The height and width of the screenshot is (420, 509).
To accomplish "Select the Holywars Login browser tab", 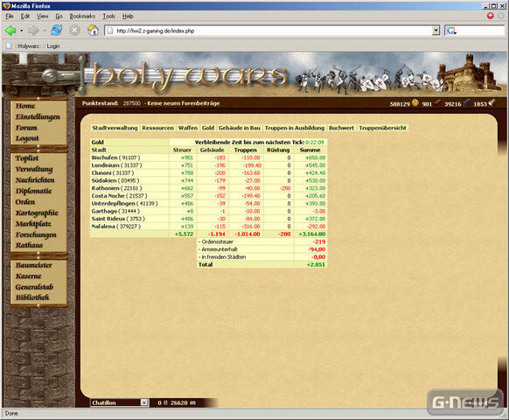I will [x=32, y=46].
